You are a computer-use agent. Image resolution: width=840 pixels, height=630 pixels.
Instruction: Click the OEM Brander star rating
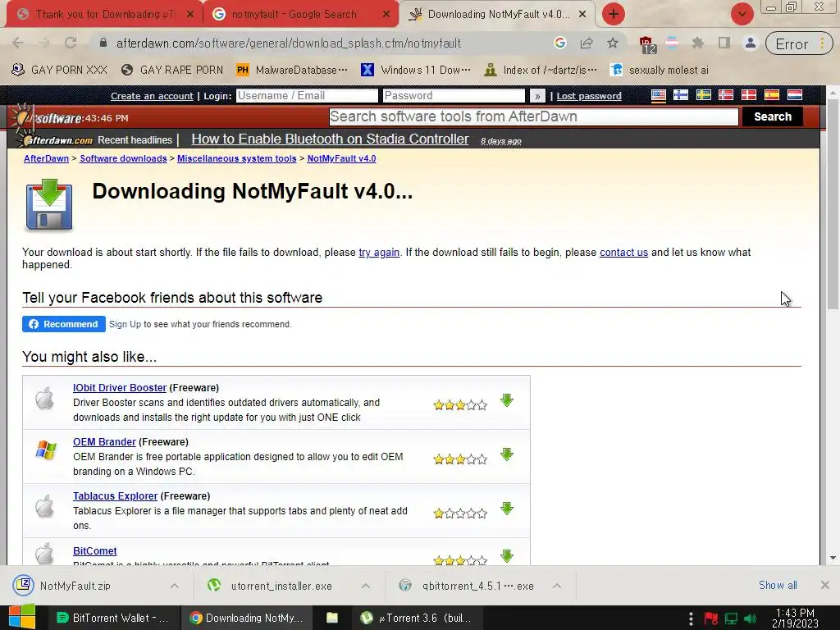point(460,459)
